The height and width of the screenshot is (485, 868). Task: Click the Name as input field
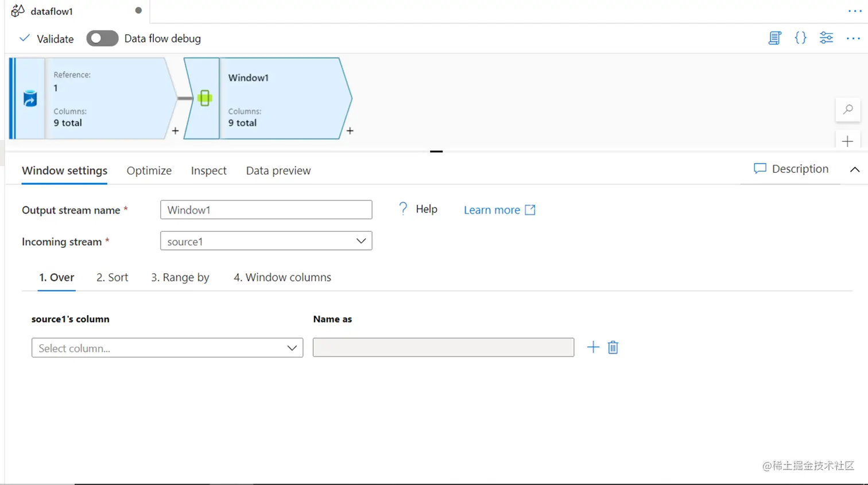(x=443, y=347)
